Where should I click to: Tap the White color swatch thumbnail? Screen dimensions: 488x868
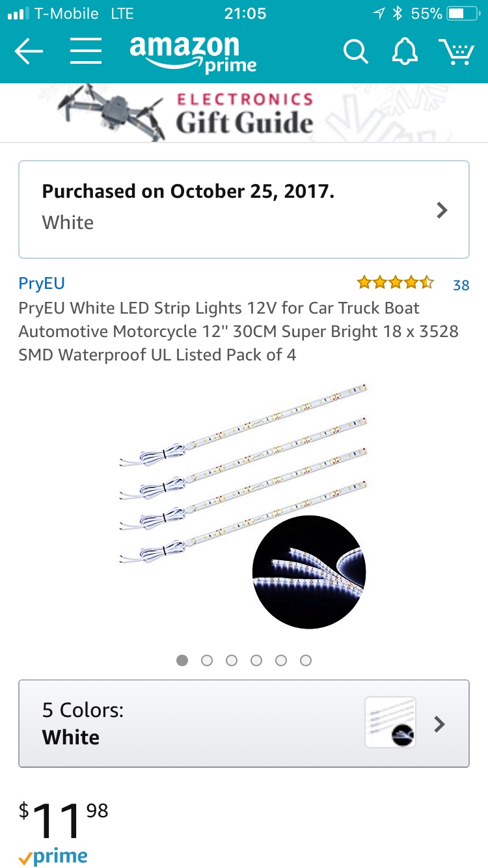(390, 722)
